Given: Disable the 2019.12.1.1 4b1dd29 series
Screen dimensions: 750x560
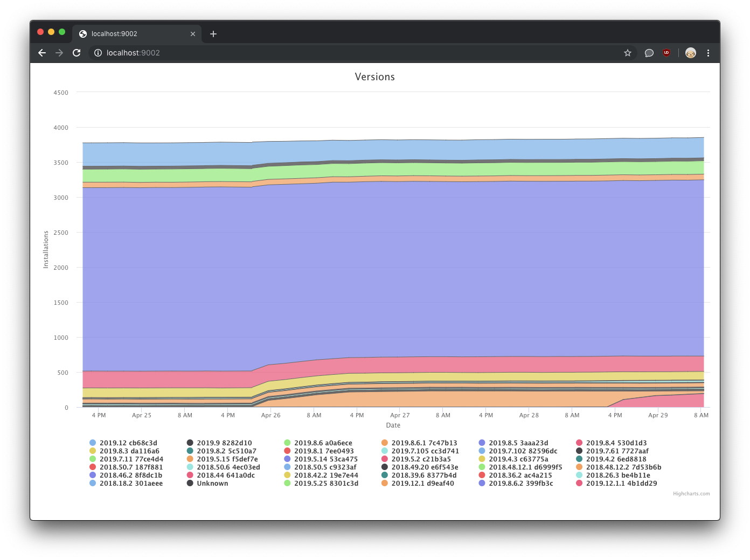Looking at the screenshot, I should (x=617, y=484).
